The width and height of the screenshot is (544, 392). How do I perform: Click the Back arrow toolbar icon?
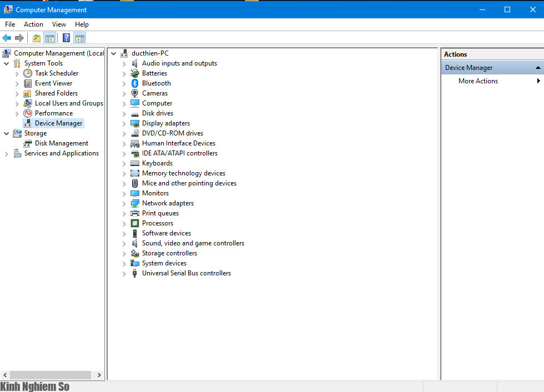click(x=7, y=38)
